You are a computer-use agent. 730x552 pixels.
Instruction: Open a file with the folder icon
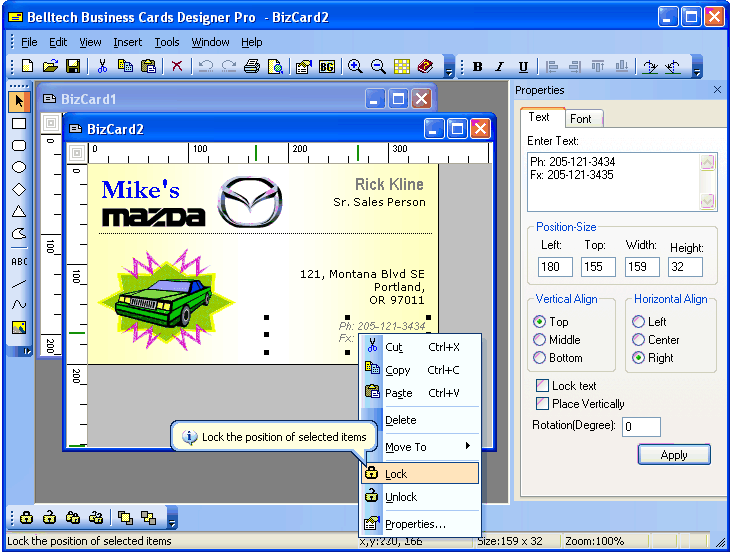pos(50,66)
